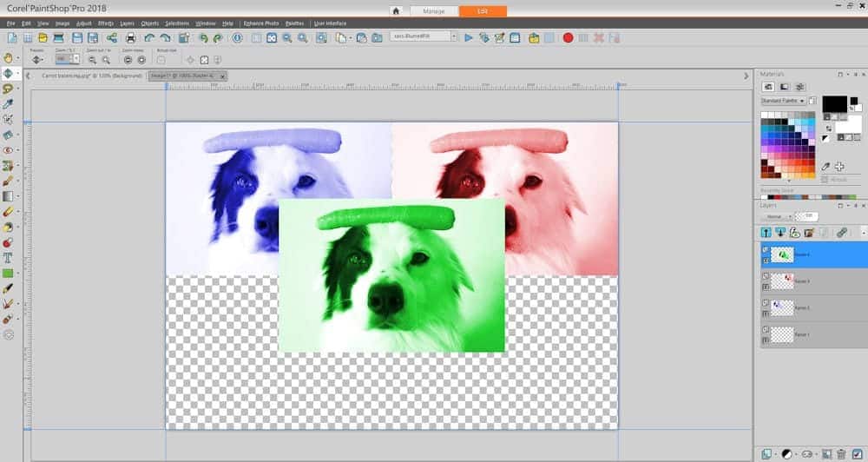Toggle visibility of the Raster 1 layer
Image resolution: width=868 pixels, height=462 pixels.
765,329
